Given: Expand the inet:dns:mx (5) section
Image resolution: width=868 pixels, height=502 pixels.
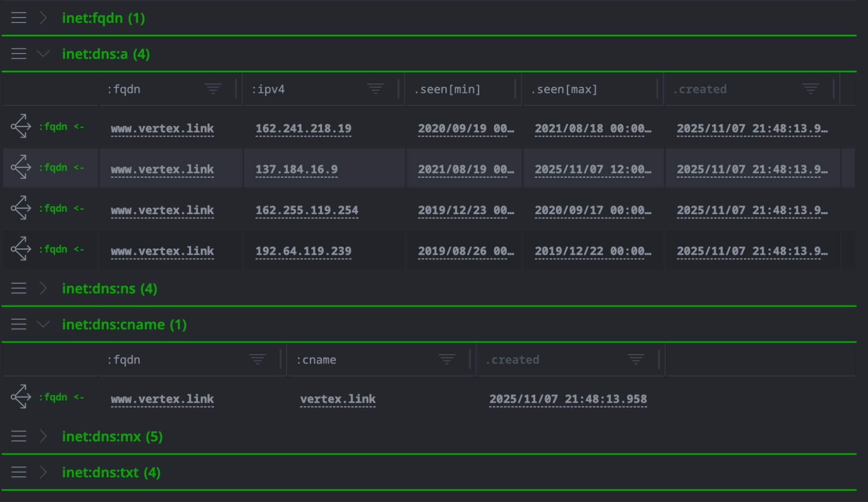Looking at the screenshot, I should coord(43,436).
